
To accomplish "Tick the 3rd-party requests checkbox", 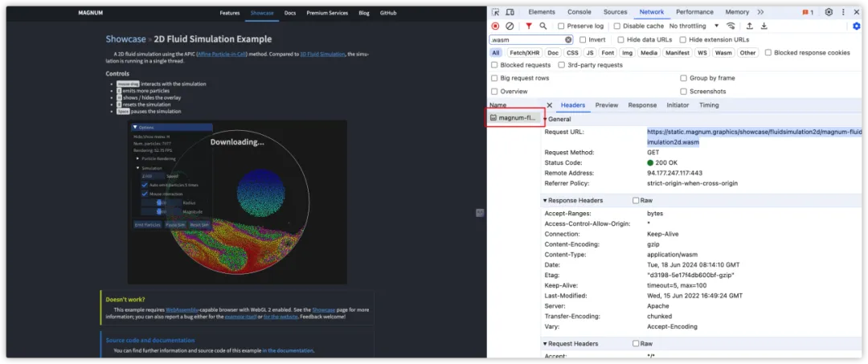I will [x=562, y=65].
